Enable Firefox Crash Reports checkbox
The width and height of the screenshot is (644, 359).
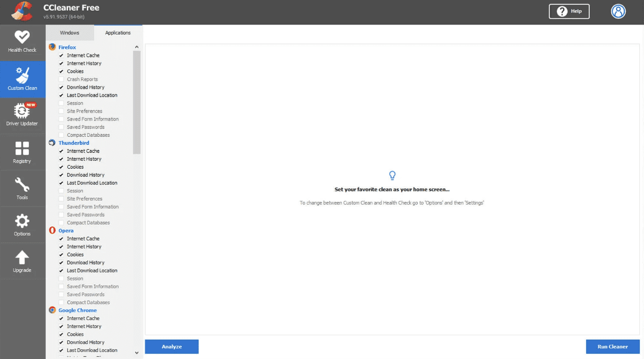pos(62,79)
